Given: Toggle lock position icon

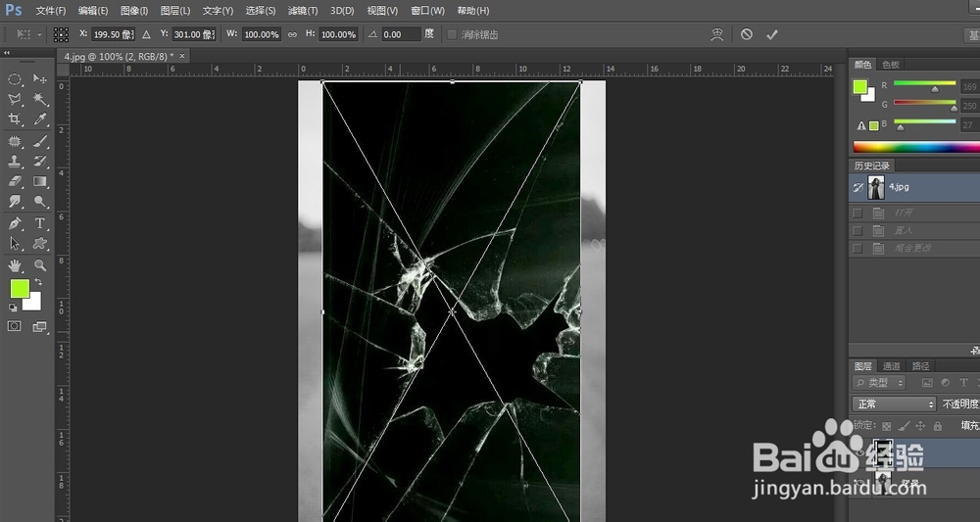Looking at the screenshot, I should point(920,426).
